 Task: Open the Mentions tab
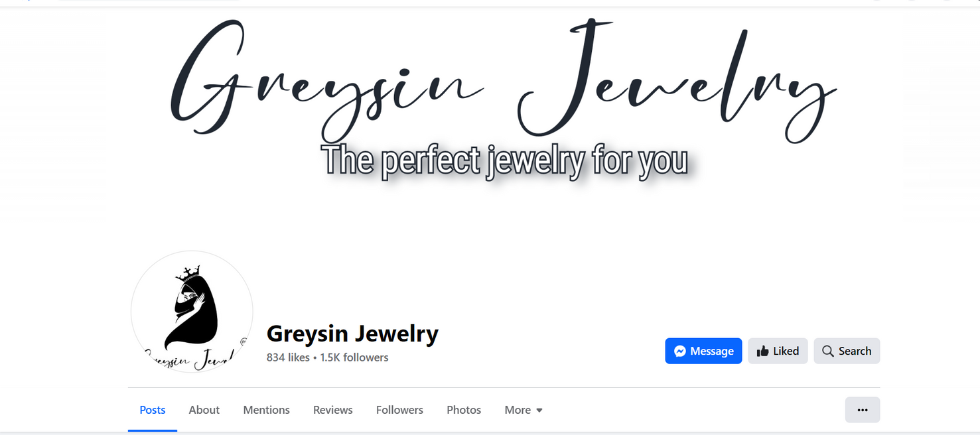pos(267,410)
